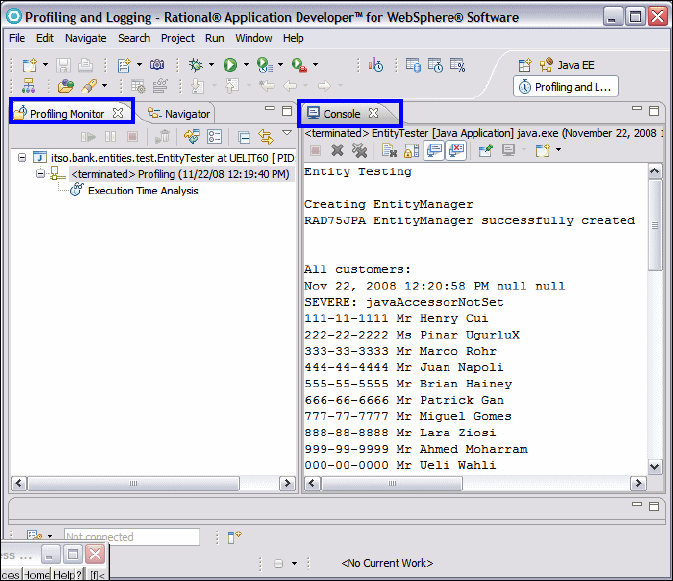The width and height of the screenshot is (673, 581).
Task: Click the collapse all icon in Profiling Monitor
Action: [244, 137]
